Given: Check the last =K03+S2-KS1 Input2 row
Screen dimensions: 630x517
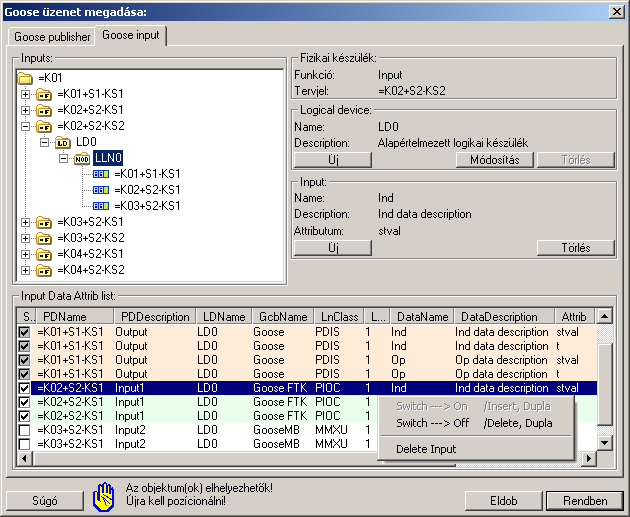Looking at the screenshot, I should click(x=25, y=444).
